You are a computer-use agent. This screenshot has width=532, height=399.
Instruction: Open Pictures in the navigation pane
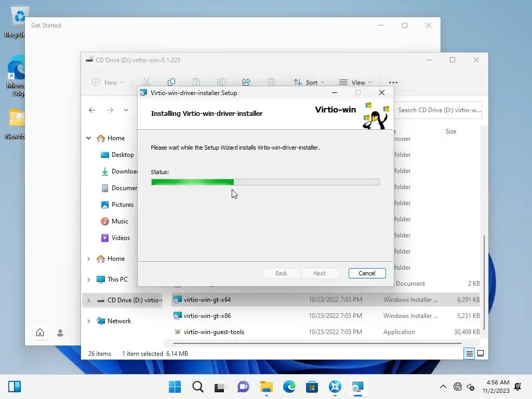117,205
